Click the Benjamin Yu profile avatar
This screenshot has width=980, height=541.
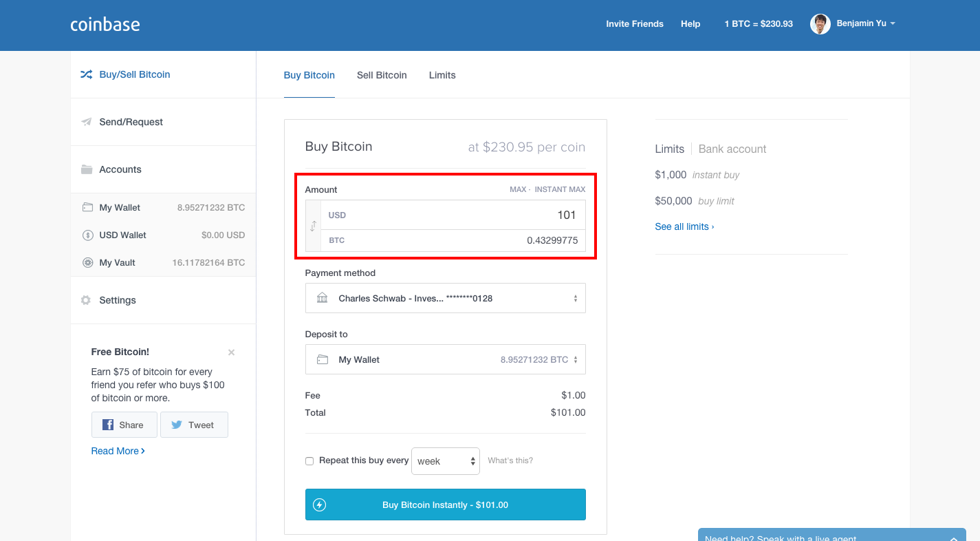click(x=820, y=24)
